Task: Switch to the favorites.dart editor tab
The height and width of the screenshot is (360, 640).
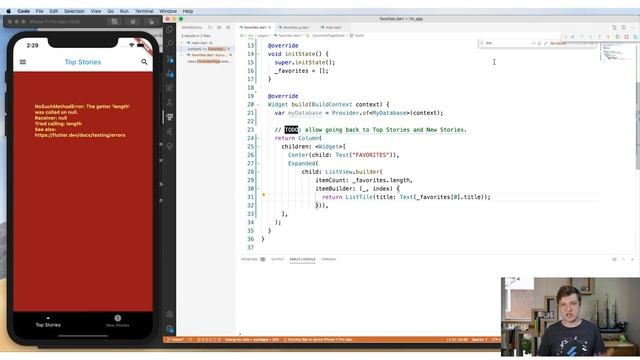Action: (x=254, y=27)
